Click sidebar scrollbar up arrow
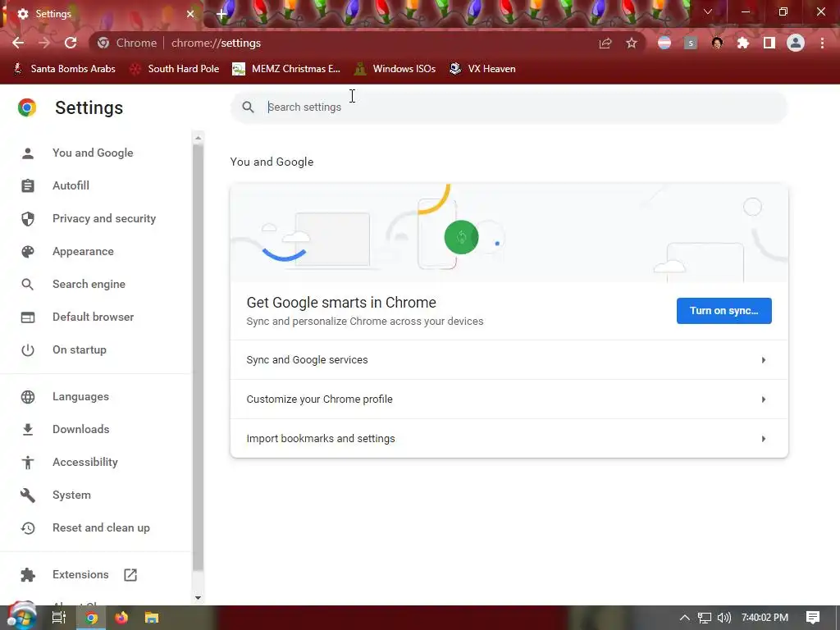Viewport: 840px width, 630px height. click(x=199, y=138)
